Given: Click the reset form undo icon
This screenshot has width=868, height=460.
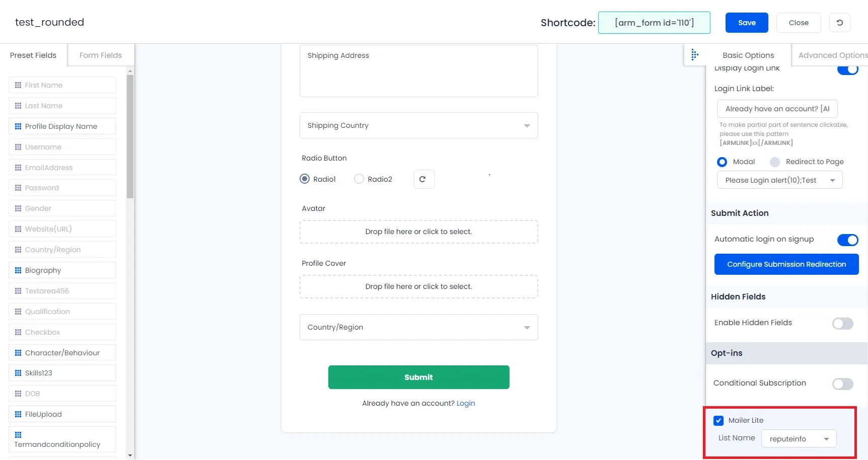Looking at the screenshot, I should click(839, 23).
